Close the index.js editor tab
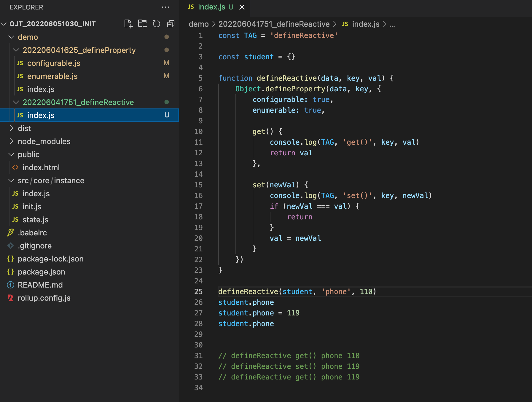Viewport: 532px width, 402px height. pyautogui.click(x=242, y=7)
